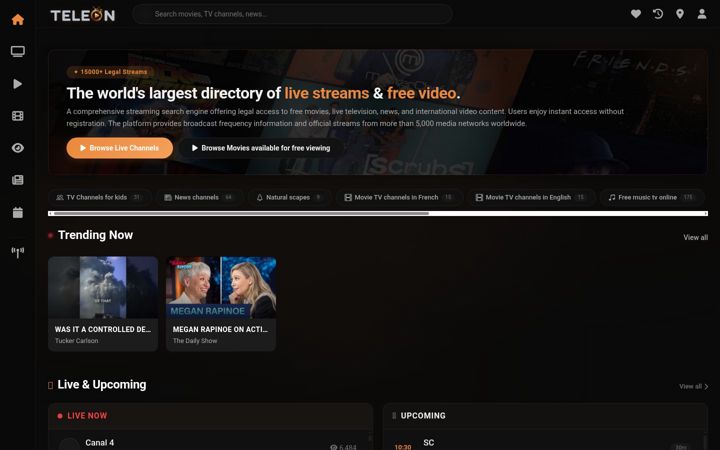Click the Trending Now heading
The height and width of the screenshot is (450, 720).
click(x=96, y=235)
